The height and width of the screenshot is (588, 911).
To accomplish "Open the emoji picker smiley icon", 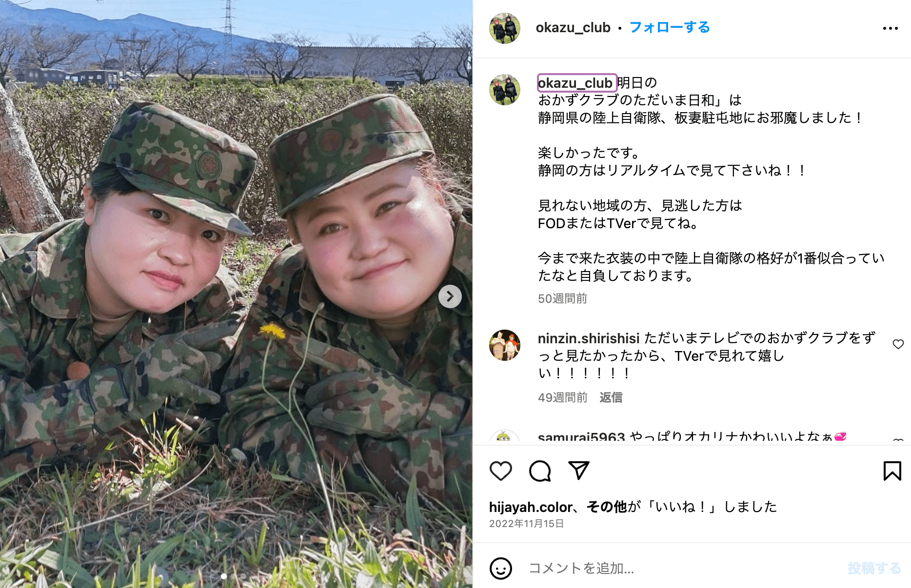I will click(500, 568).
